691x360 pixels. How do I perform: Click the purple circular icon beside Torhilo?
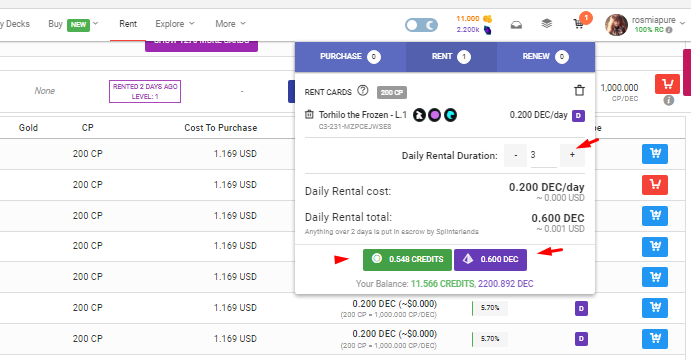pos(435,115)
